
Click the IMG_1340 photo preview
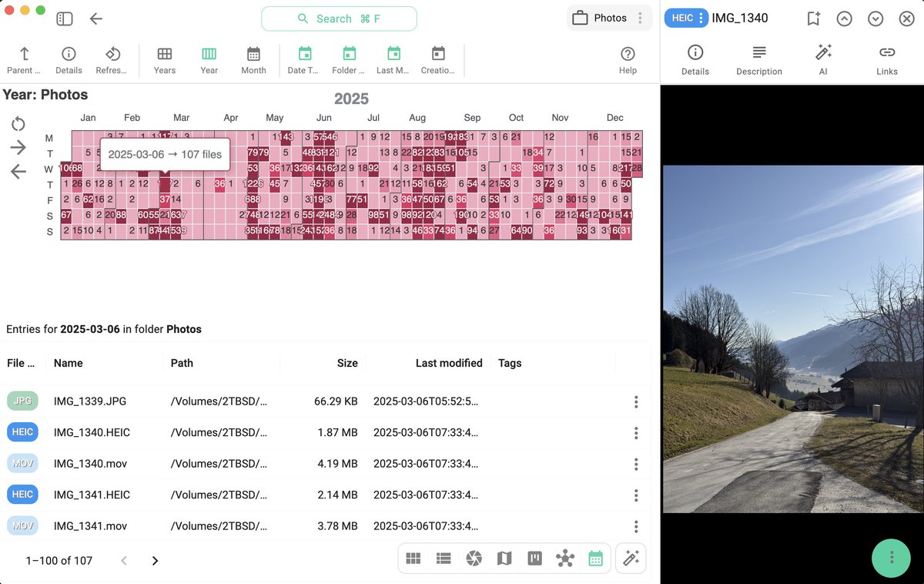[x=793, y=339]
